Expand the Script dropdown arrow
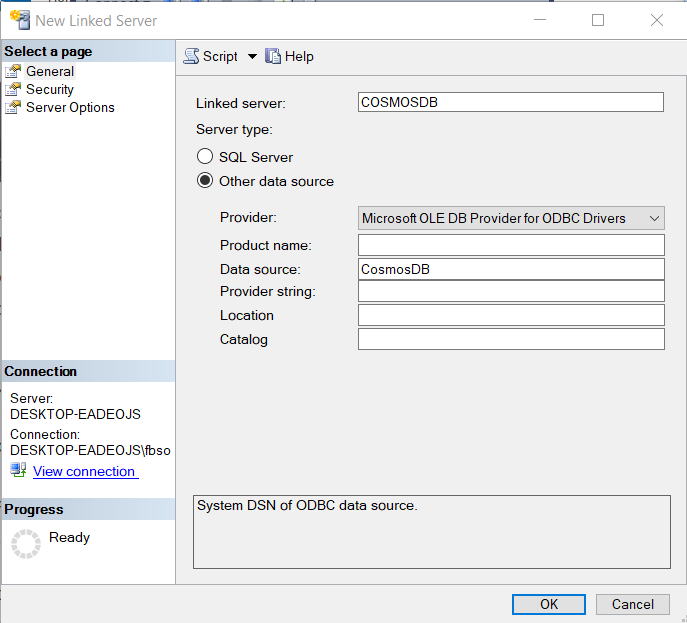687x623 pixels. (x=252, y=57)
